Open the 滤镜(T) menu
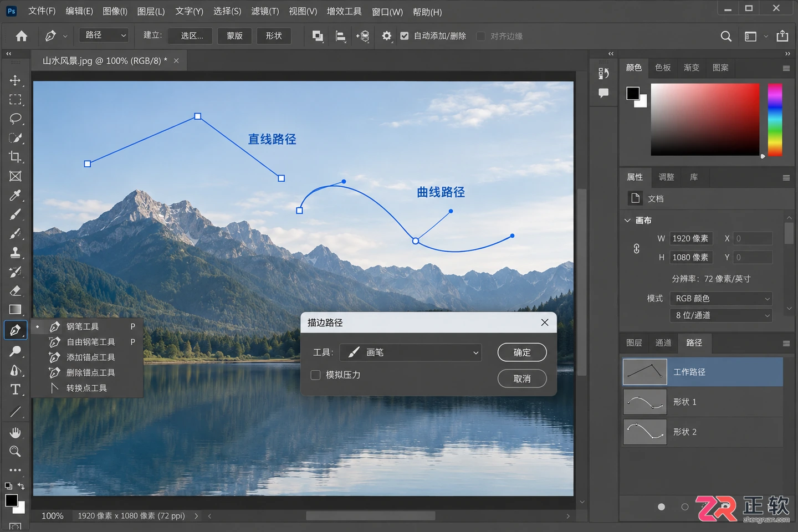Viewport: 798px width, 532px height. [x=265, y=11]
